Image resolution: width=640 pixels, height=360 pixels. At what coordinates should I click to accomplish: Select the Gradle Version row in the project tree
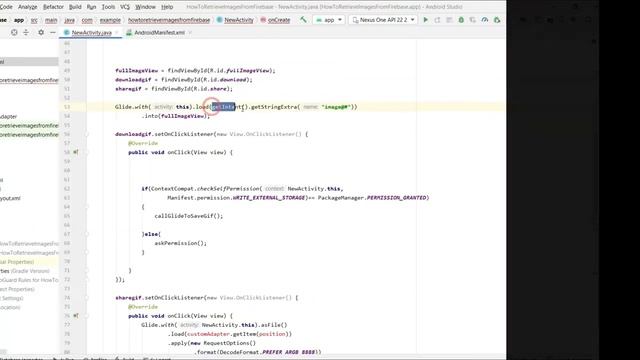click(24, 271)
